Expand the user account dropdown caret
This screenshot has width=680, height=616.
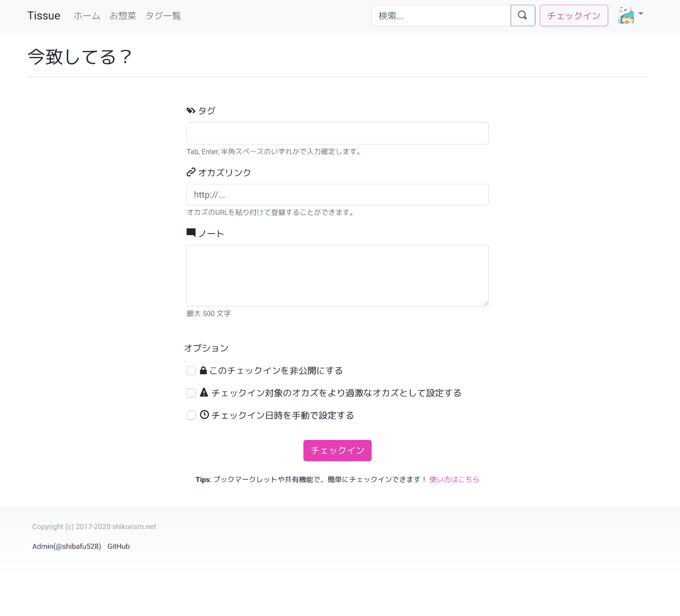point(641,14)
